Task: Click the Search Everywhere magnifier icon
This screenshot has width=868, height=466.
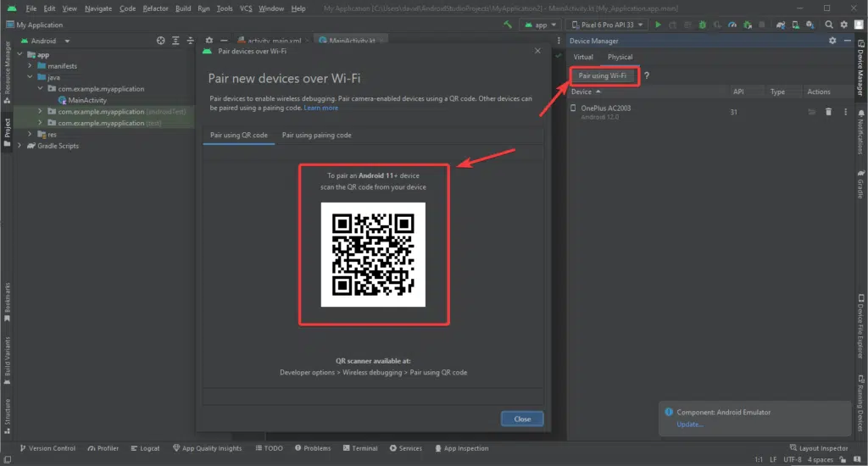Action: pyautogui.click(x=829, y=25)
